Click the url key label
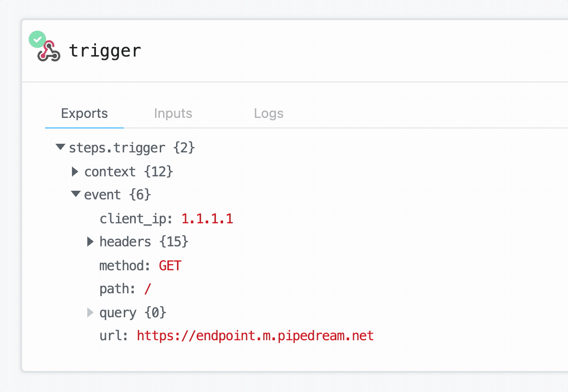Viewport: 568px width, 392px height. [110, 335]
